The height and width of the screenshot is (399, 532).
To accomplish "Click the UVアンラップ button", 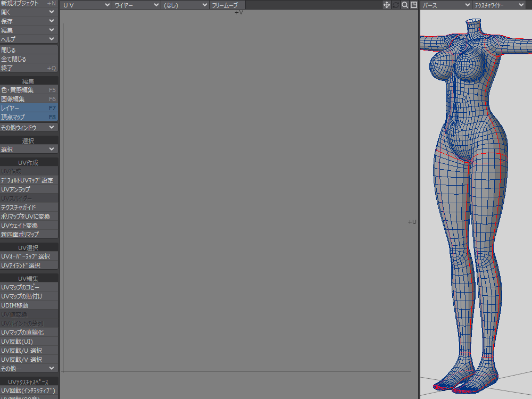I will [x=29, y=189].
